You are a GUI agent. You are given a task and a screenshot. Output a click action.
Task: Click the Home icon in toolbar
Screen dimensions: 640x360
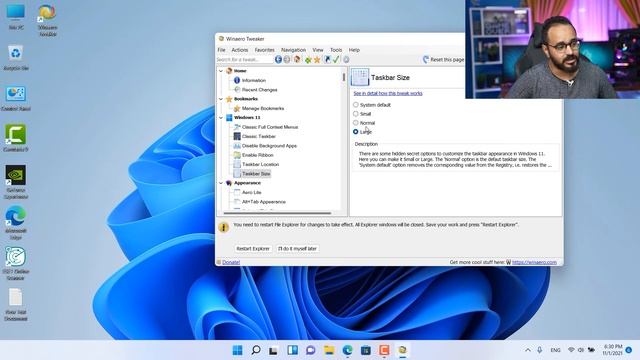click(x=297, y=60)
